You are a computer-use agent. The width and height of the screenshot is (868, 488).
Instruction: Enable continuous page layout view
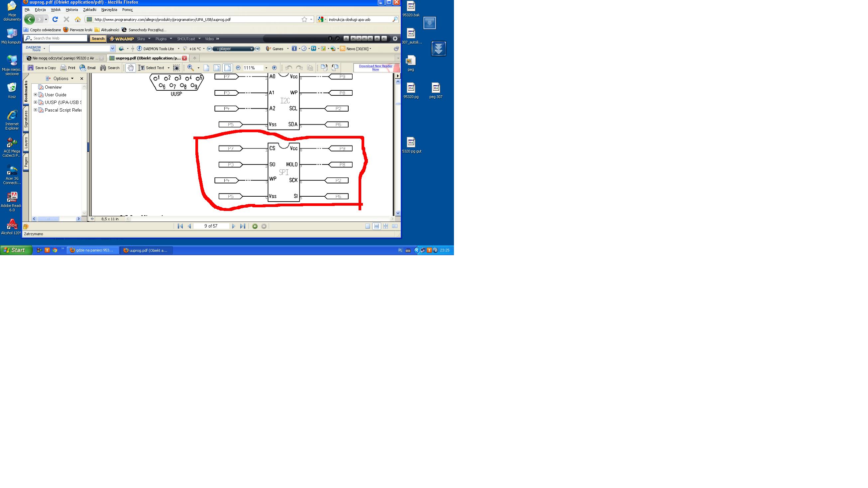tap(377, 226)
